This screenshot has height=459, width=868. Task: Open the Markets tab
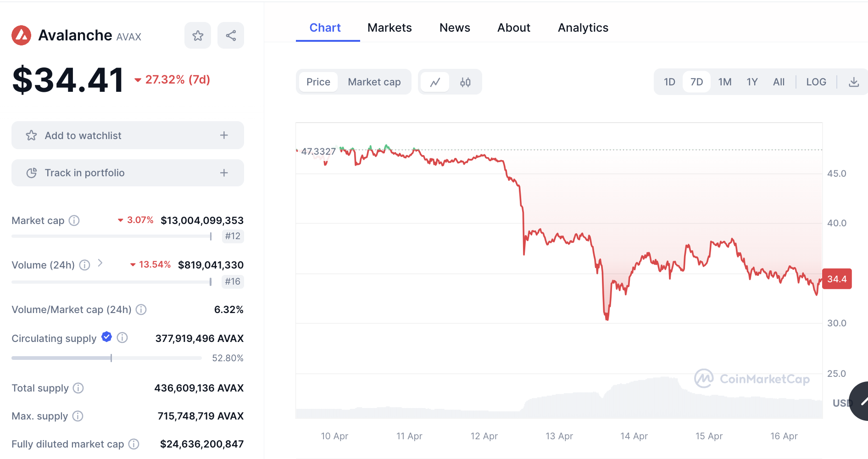389,28
